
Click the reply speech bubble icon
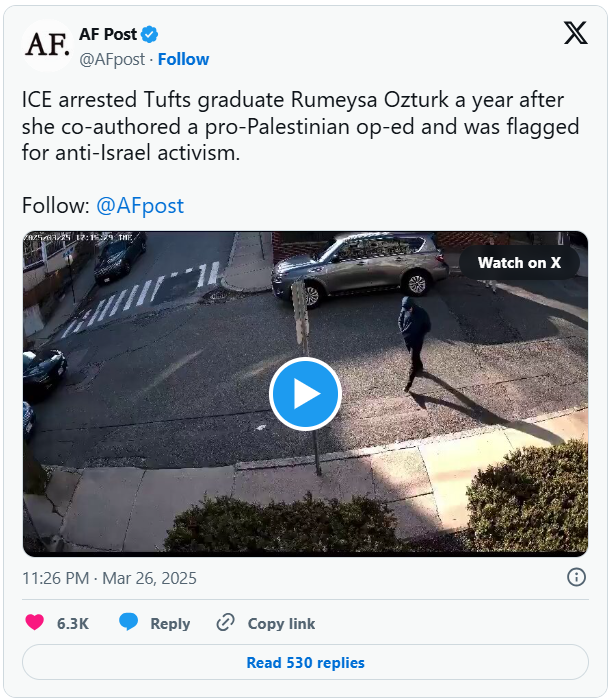point(129,623)
